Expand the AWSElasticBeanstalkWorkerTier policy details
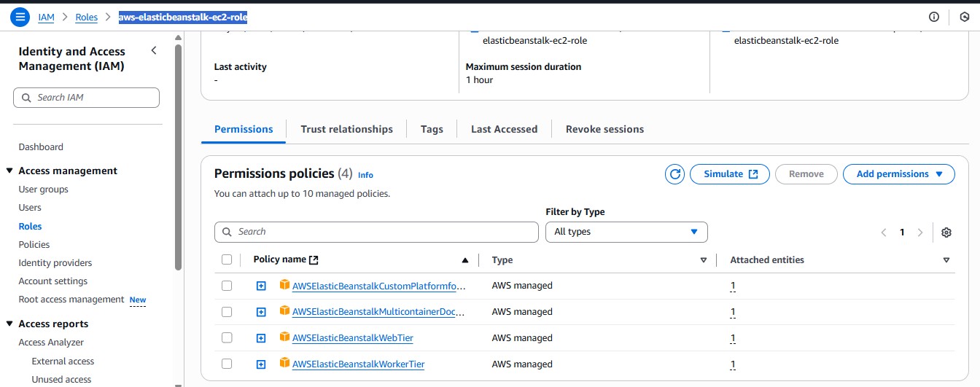The height and width of the screenshot is (387, 980). (x=261, y=364)
